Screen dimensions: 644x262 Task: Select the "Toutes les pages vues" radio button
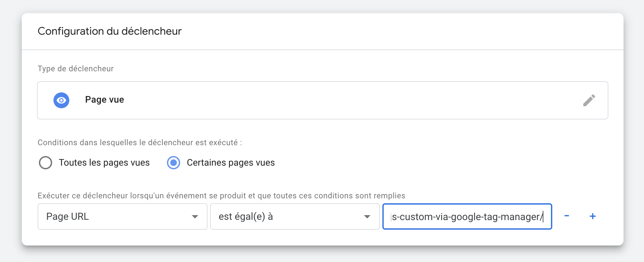click(46, 163)
